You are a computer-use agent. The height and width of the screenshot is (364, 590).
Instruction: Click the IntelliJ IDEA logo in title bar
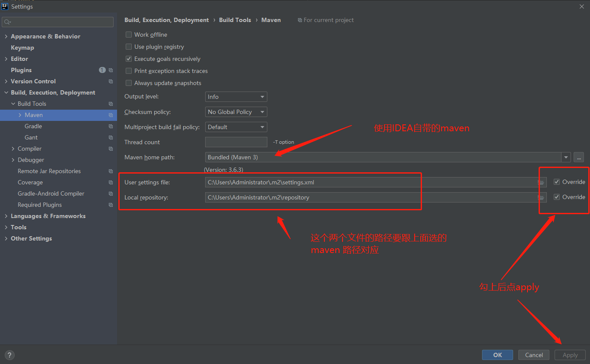(x=5, y=6)
